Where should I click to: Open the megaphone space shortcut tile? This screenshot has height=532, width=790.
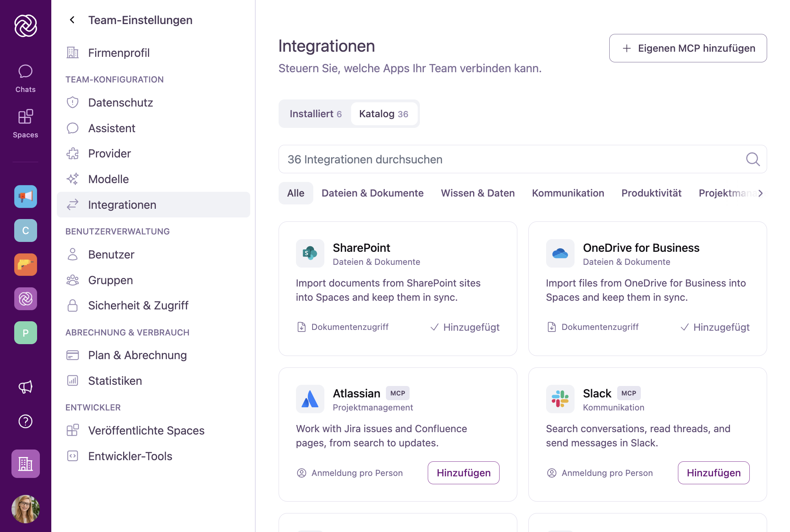click(x=26, y=197)
